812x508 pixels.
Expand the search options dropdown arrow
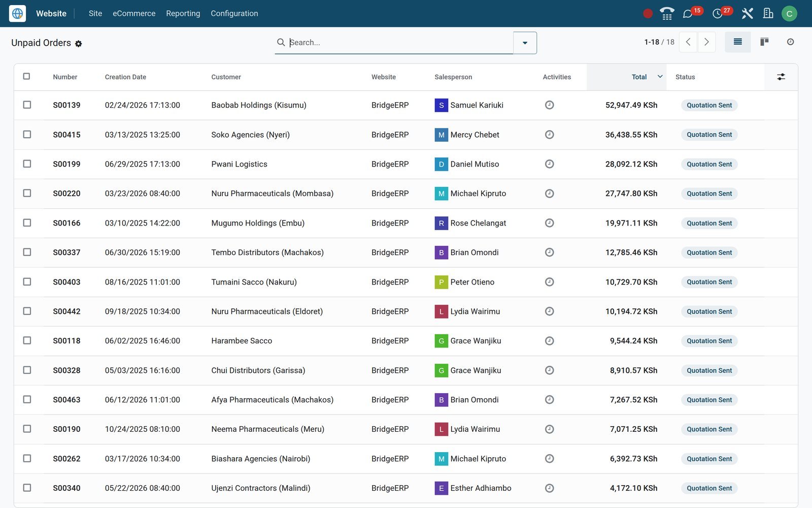click(525, 43)
